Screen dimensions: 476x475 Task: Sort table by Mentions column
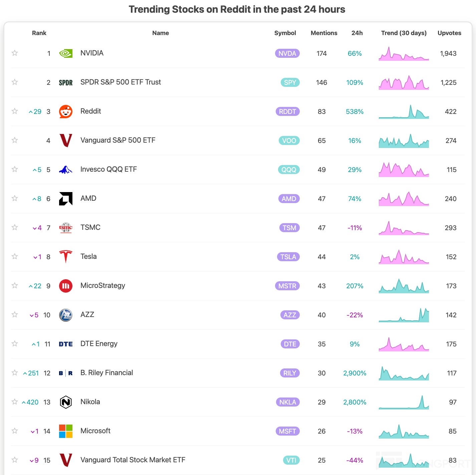(324, 33)
